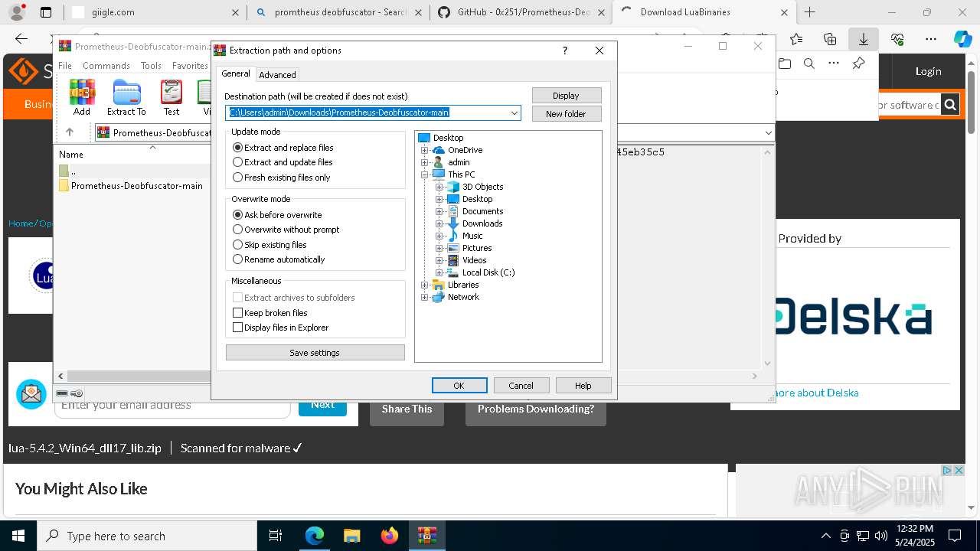Select Extract and replace files
The image size is (980, 551).
tap(283, 148)
